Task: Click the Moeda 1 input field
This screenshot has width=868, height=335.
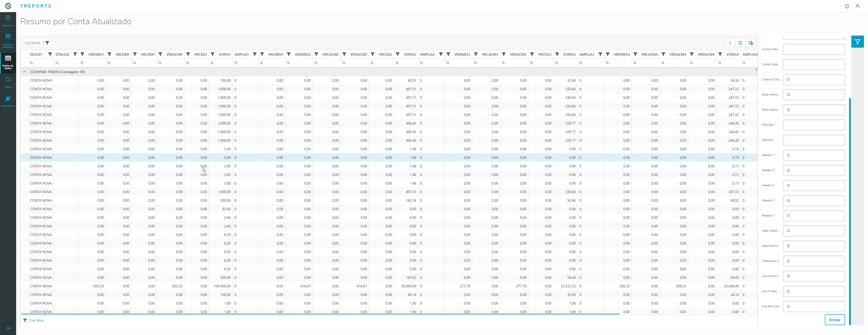Action: pos(813,155)
